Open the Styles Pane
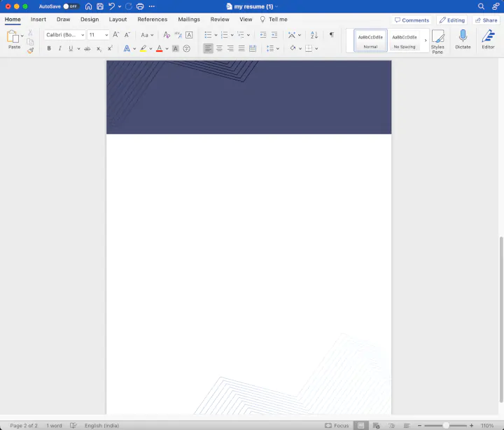 tap(437, 41)
